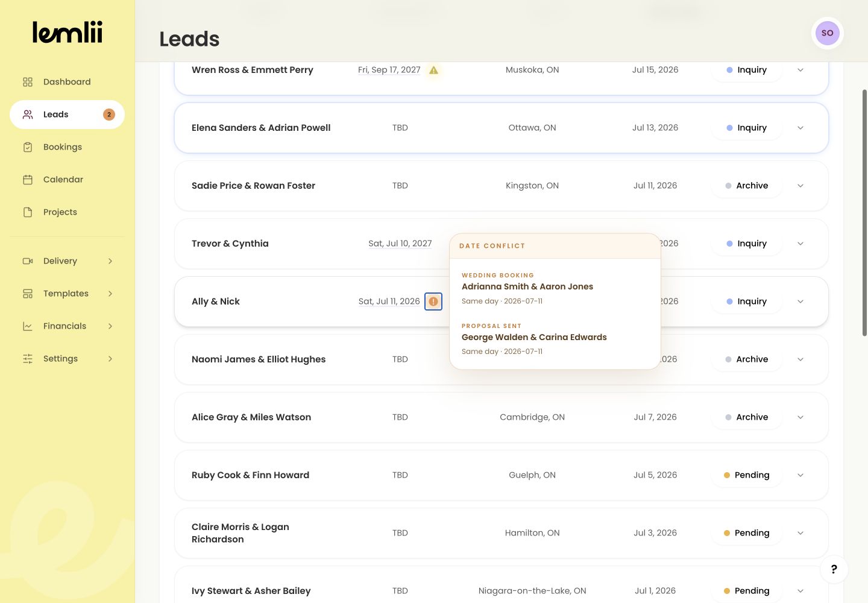Open the Dashboard page from the sidebar

click(67, 82)
